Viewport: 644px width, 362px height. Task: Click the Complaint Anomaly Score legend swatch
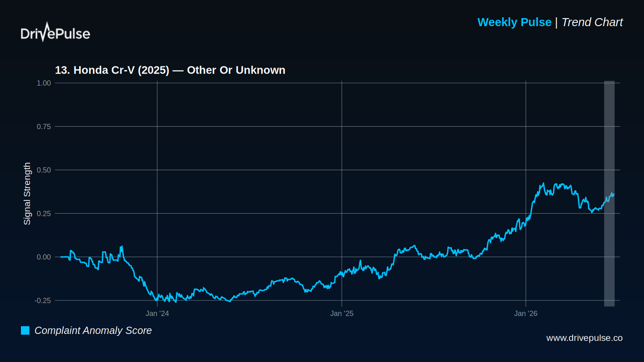pos(25,331)
